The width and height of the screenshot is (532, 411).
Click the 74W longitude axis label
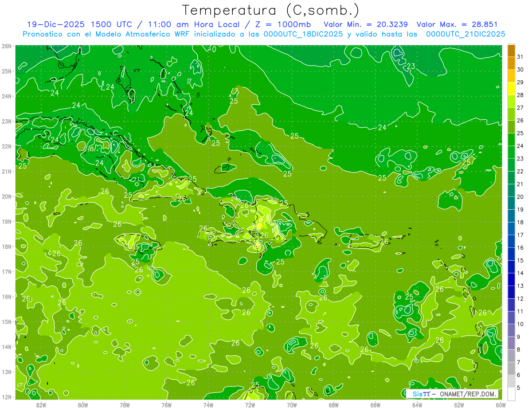[x=208, y=405]
